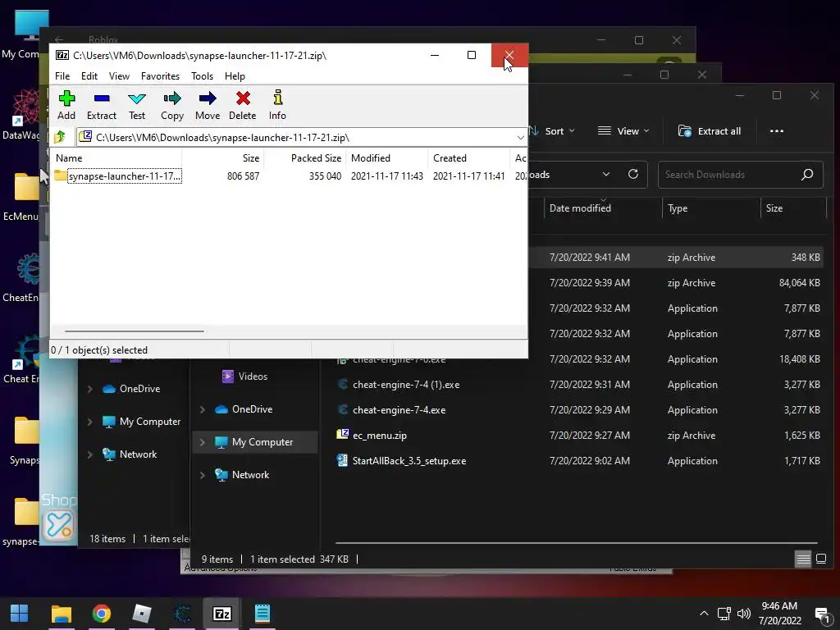
Task: Open 7-Zip Help menu
Action: 235,76
